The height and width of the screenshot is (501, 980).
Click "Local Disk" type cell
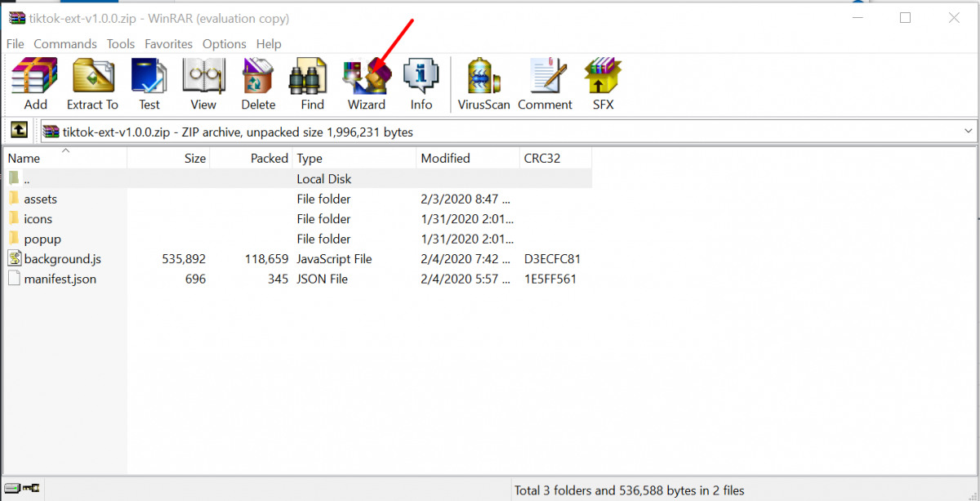tap(324, 178)
